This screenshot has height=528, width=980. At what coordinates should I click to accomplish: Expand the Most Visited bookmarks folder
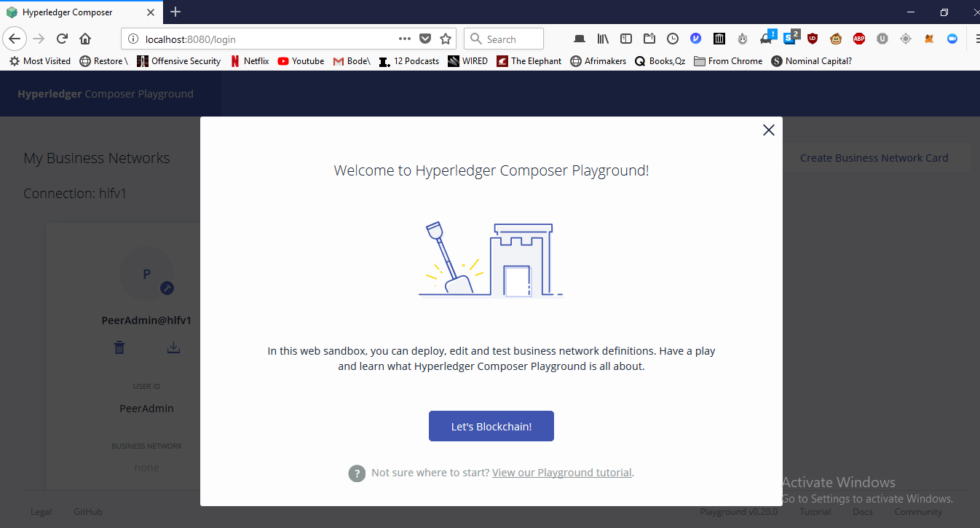tap(39, 60)
